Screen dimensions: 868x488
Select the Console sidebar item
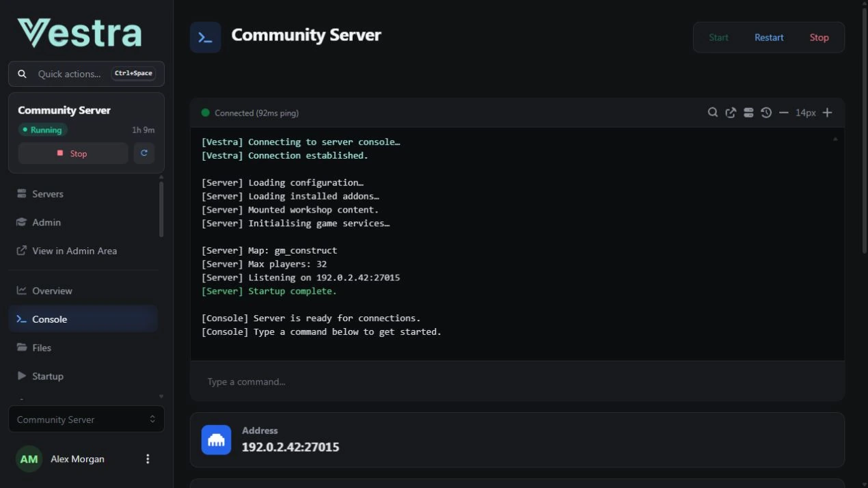click(83, 319)
